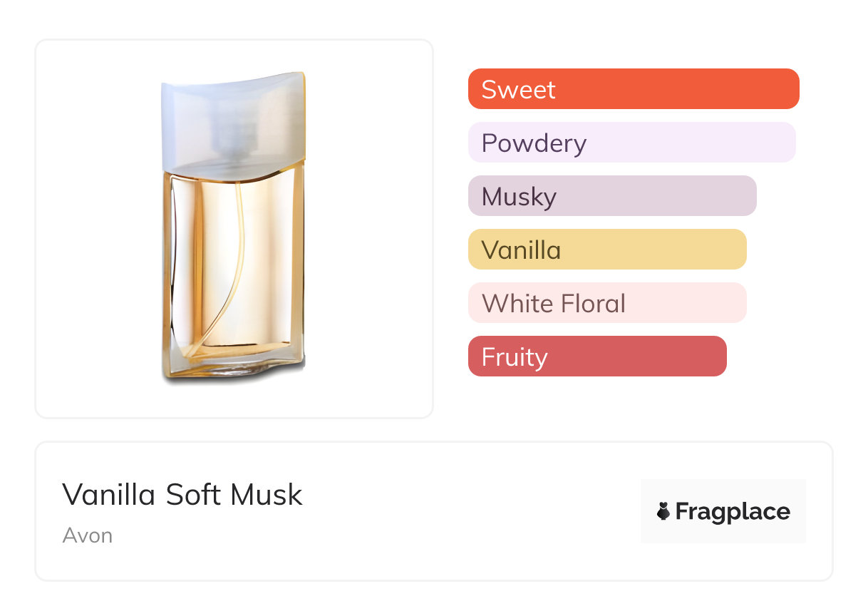Click the word "Powdery" label

[534, 143]
